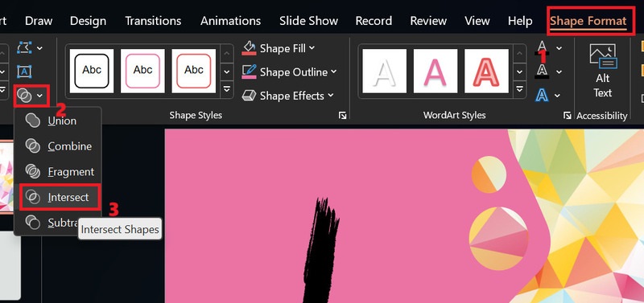The width and height of the screenshot is (644, 303).
Task: Click the Edit Shape icon
Action: tap(24, 48)
